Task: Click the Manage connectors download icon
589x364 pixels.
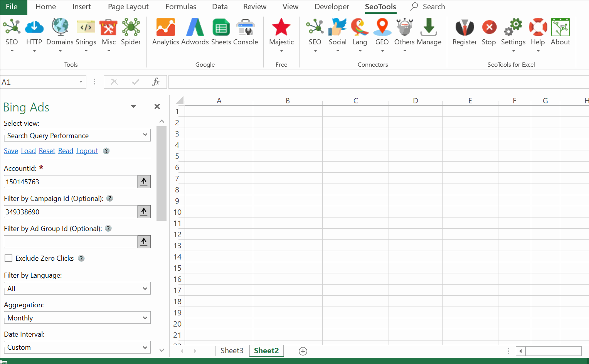Action: point(429,27)
